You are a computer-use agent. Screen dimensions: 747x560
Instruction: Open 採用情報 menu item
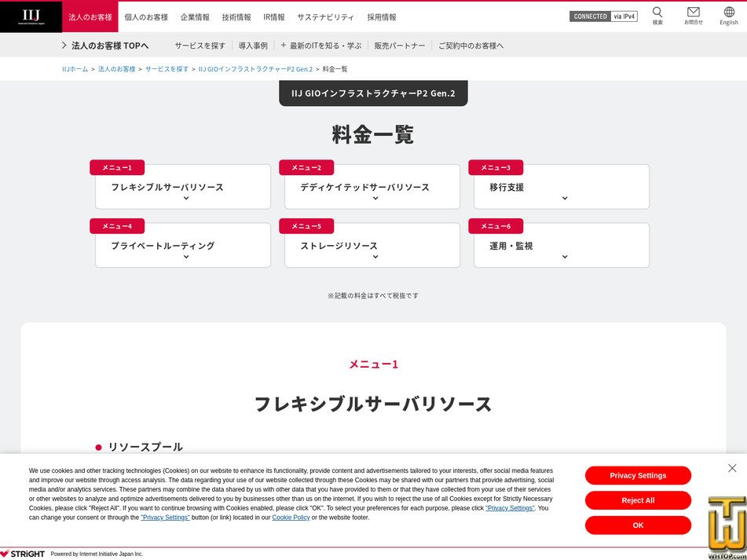pos(382,17)
